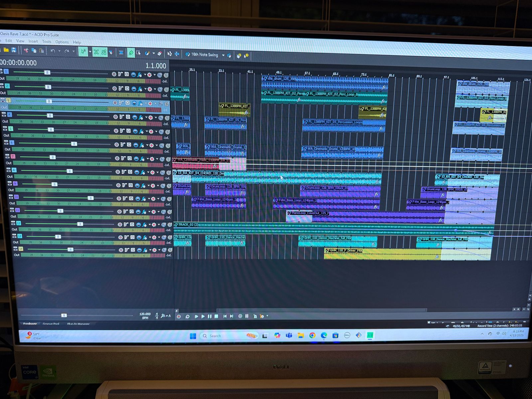Viewport: 532px width, 399px height.
Task: Open track FX on track 1
Action: point(140,74)
